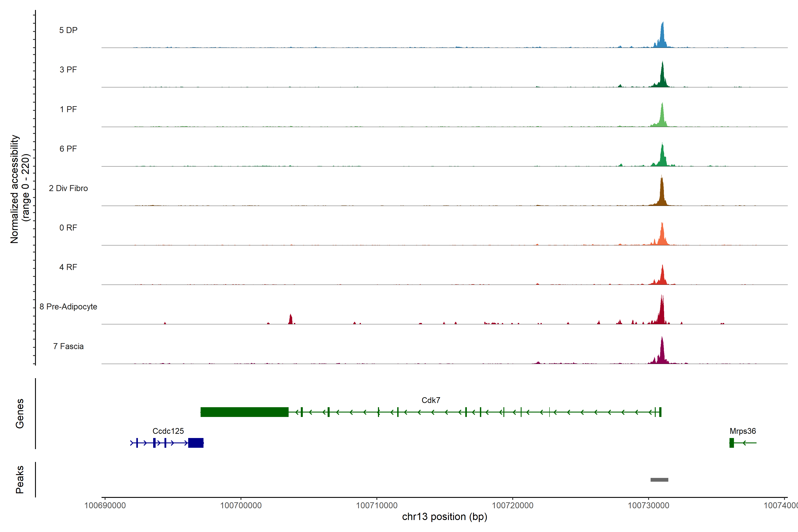Click the Genes panel label
The height and width of the screenshot is (532, 798).
pos(20,413)
